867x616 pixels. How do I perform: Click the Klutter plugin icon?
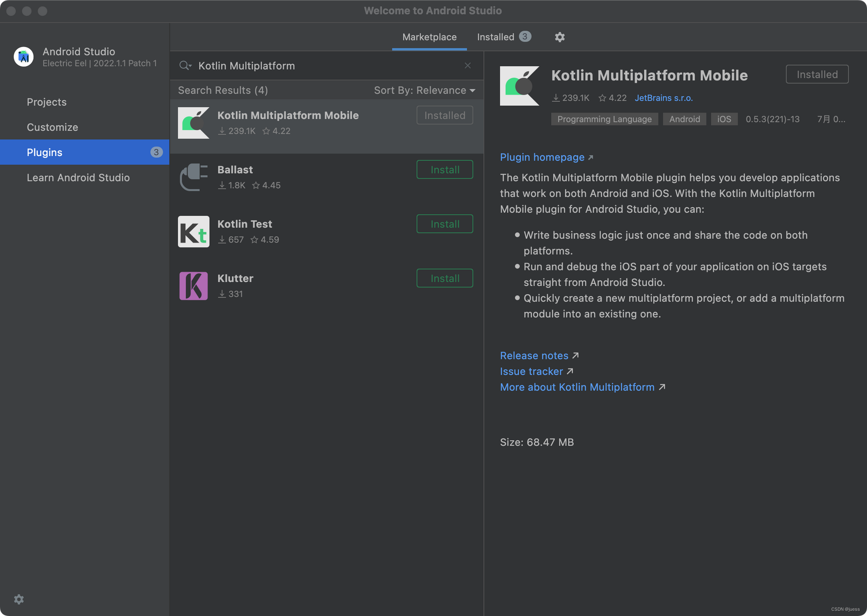click(193, 286)
